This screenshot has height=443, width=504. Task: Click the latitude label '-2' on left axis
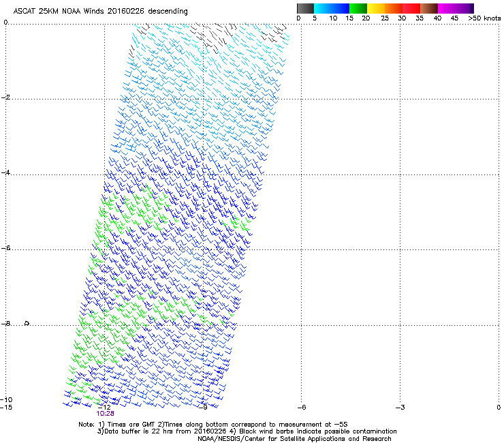coord(5,97)
